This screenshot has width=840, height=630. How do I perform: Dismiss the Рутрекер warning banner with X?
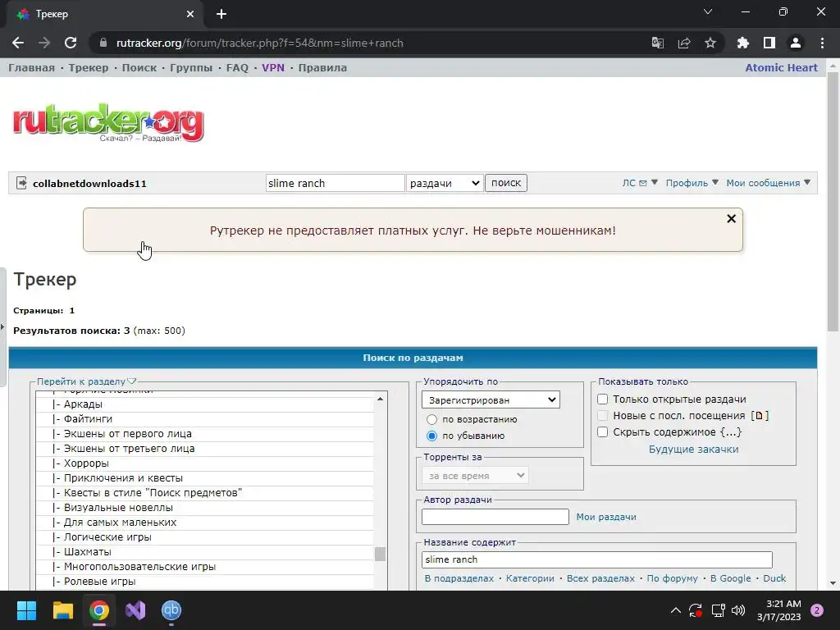[x=731, y=218]
